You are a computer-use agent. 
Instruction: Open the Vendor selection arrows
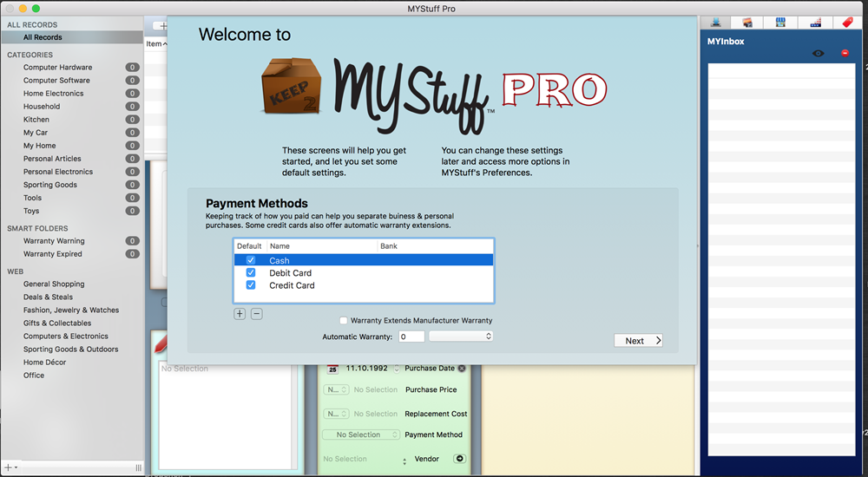[x=404, y=461]
